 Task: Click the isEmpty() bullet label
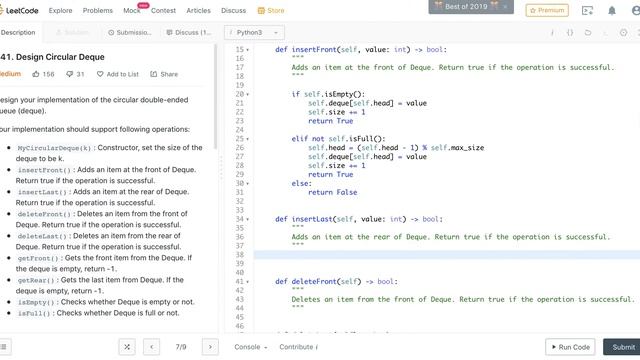click(x=36, y=302)
